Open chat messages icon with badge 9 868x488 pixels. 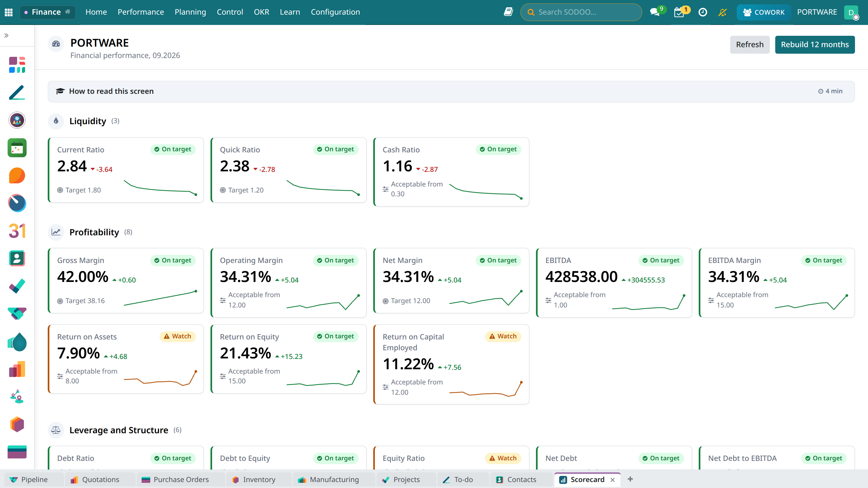pyautogui.click(x=655, y=12)
